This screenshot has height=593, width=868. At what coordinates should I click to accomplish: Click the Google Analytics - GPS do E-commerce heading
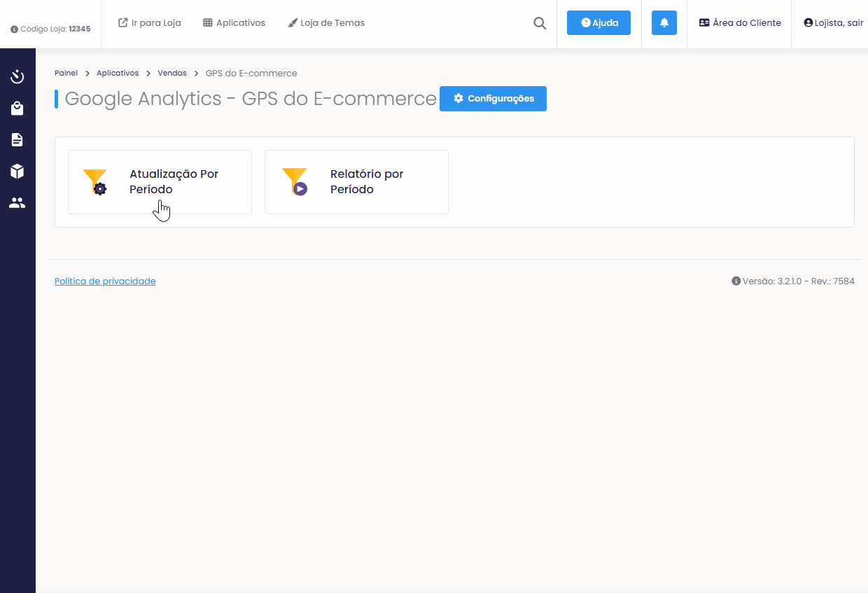[x=251, y=99]
